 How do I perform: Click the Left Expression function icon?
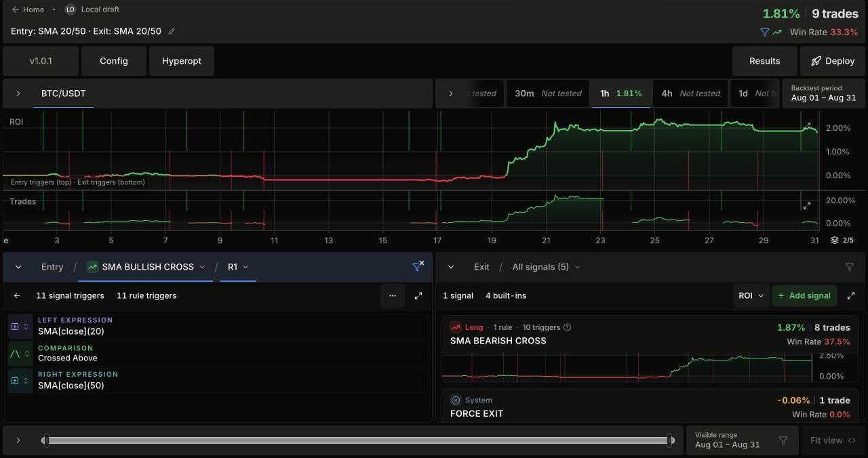click(16, 327)
